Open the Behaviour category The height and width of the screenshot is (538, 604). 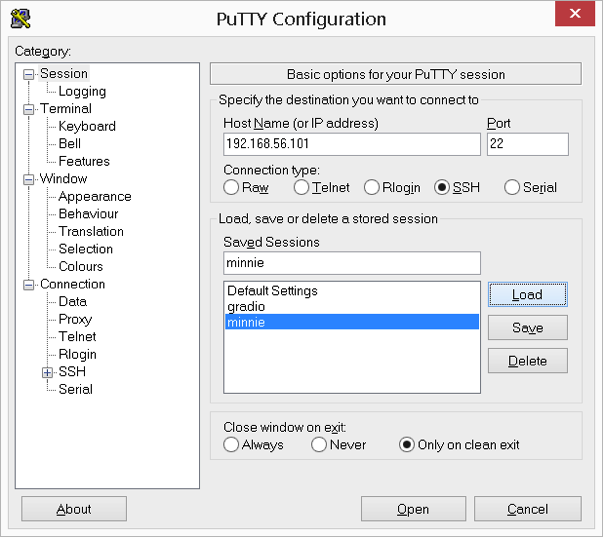tap(88, 214)
